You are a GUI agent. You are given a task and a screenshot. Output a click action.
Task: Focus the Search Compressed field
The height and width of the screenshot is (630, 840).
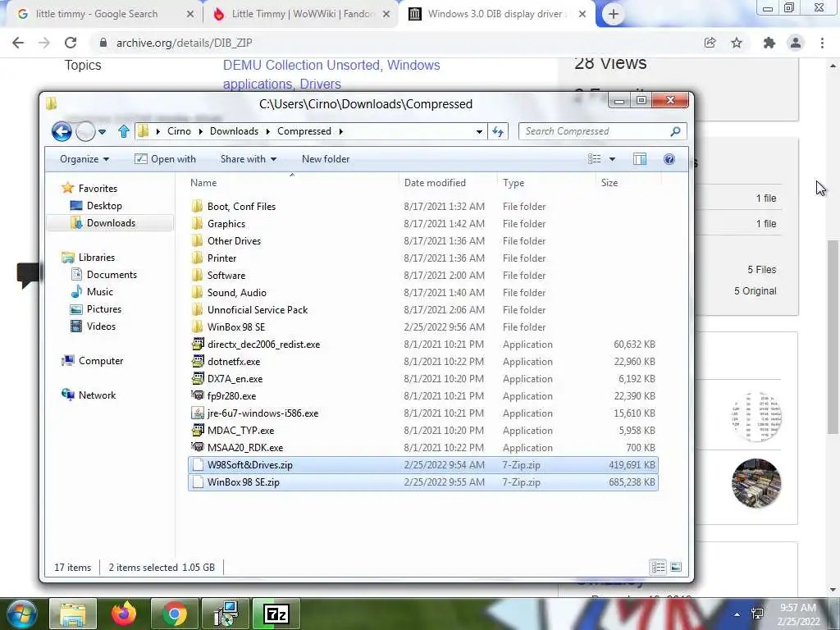coord(602,131)
